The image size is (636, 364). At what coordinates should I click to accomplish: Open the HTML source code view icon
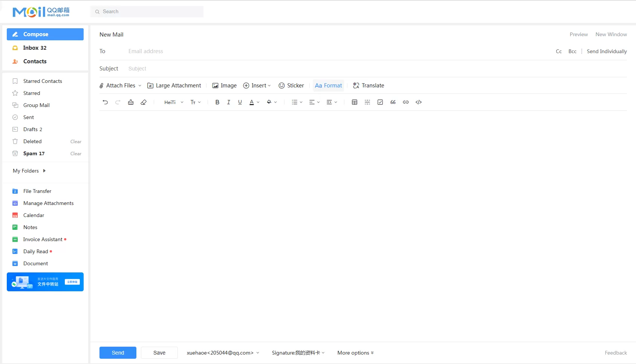[x=419, y=102]
